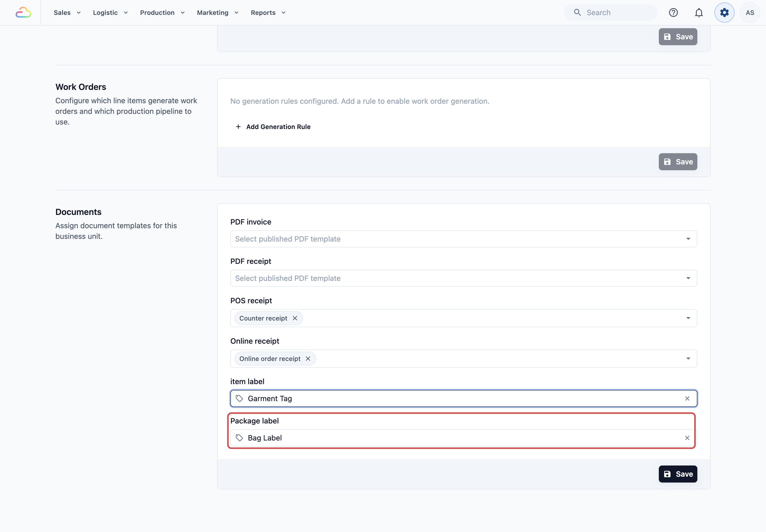Click the cloud logo home icon
The height and width of the screenshot is (532, 766).
(23, 12)
